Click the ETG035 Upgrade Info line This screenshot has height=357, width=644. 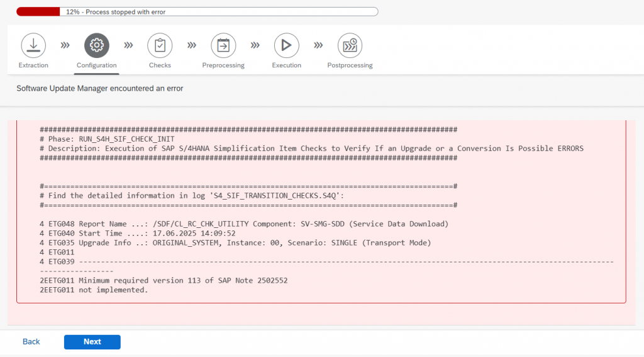click(x=235, y=243)
